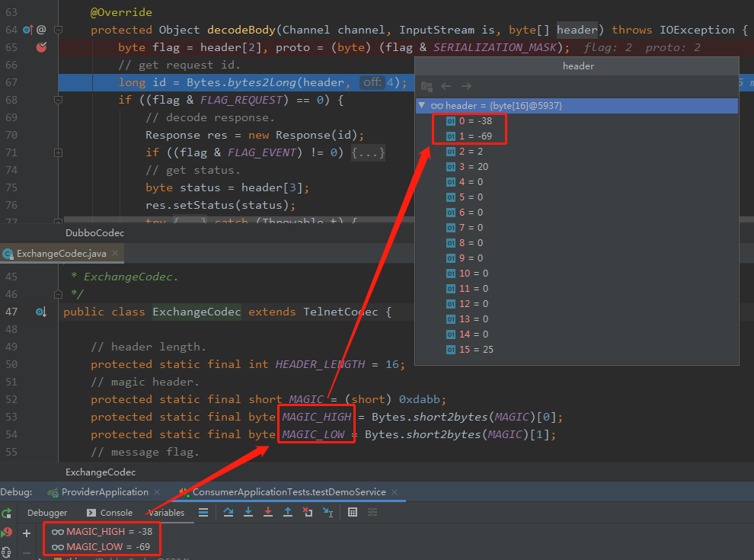Click the glasses icon beside MAGIC_LOW
Viewport: 754px width, 560px height.
click(x=58, y=547)
